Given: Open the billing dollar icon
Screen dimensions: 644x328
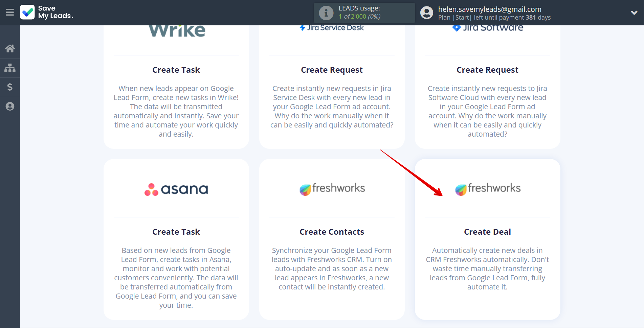Looking at the screenshot, I should tap(10, 87).
